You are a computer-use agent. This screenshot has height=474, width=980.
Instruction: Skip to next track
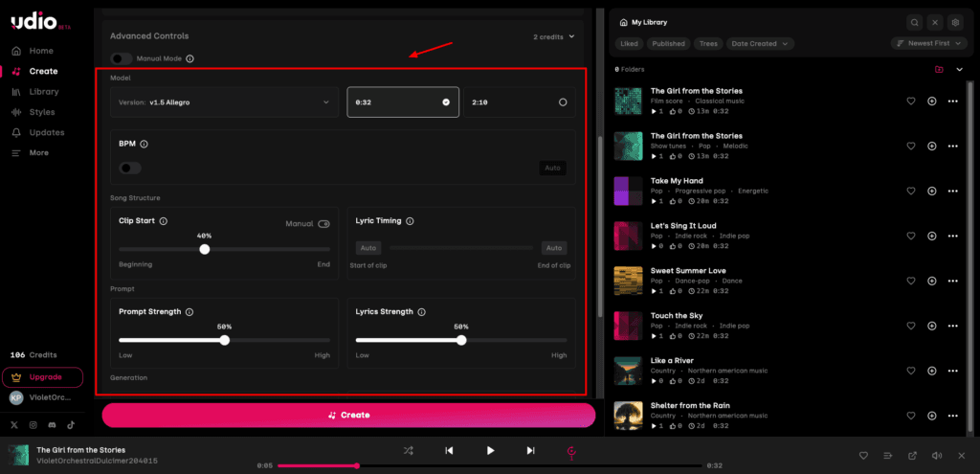[x=530, y=450]
